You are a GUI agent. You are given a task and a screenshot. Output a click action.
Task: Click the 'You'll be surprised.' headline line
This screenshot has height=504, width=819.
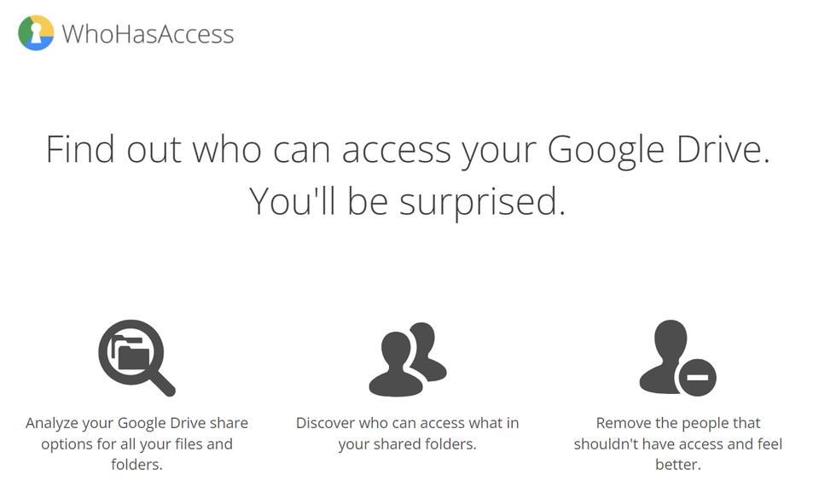click(x=408, y=201)
